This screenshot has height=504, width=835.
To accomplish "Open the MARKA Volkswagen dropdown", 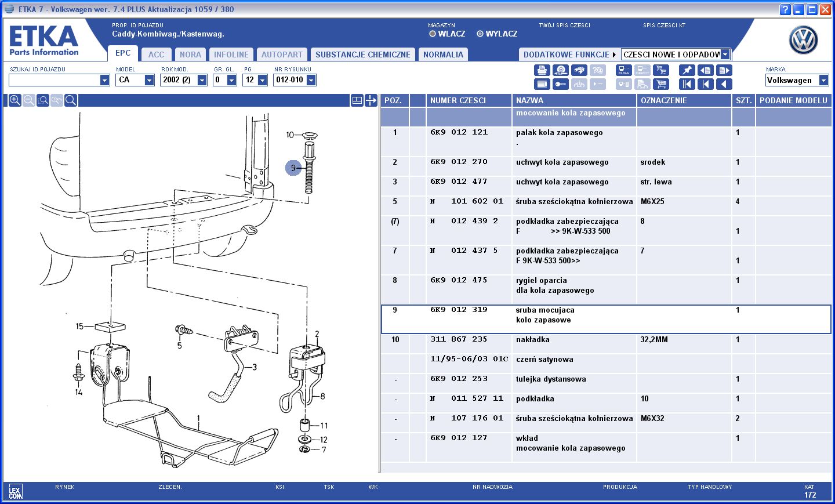I will (x=823, y=80).
